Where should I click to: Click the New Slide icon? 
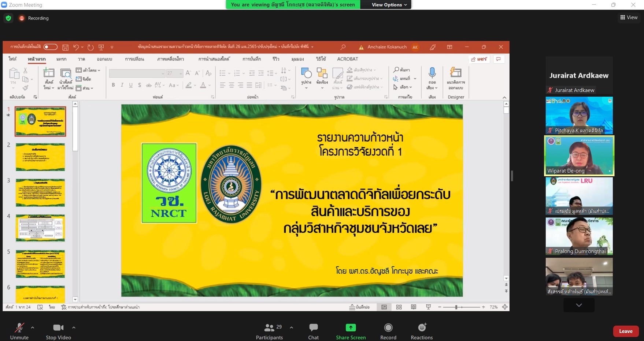[x=49, y=73]
